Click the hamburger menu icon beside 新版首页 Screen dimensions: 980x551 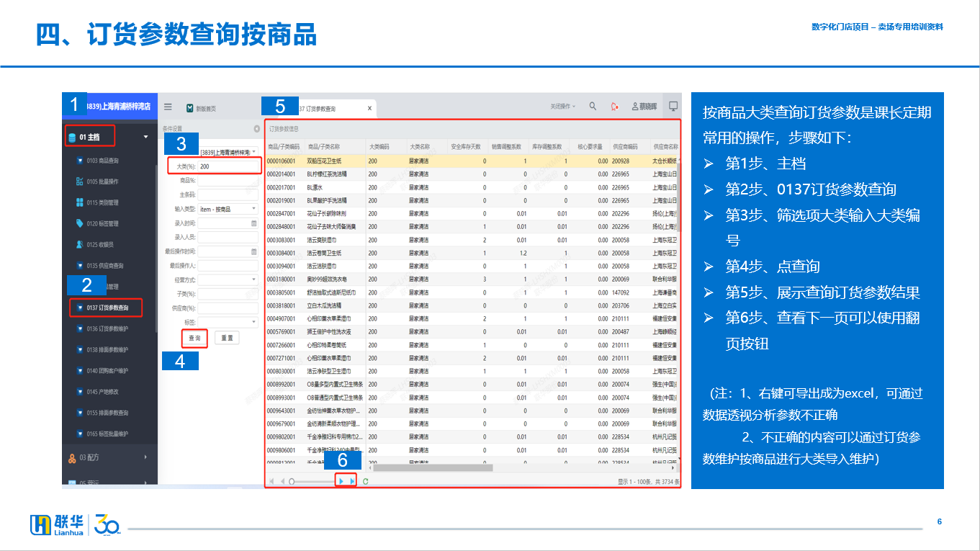168,107
